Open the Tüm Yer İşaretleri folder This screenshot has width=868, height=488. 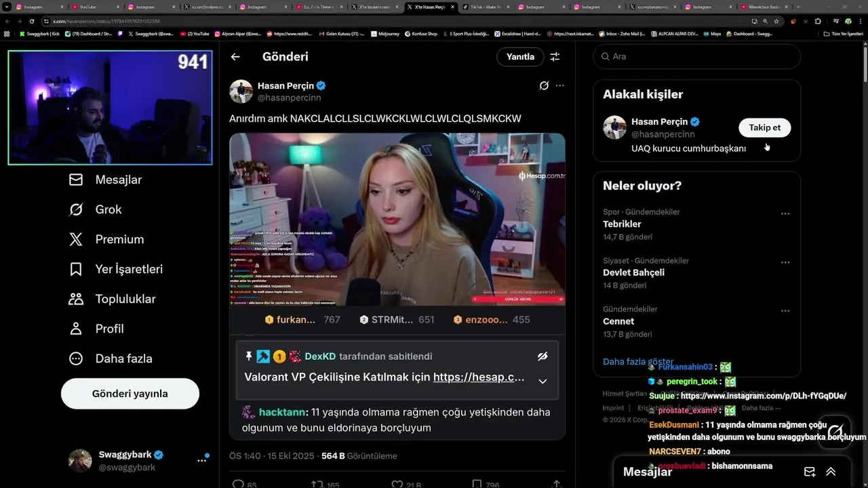point(844,33)
